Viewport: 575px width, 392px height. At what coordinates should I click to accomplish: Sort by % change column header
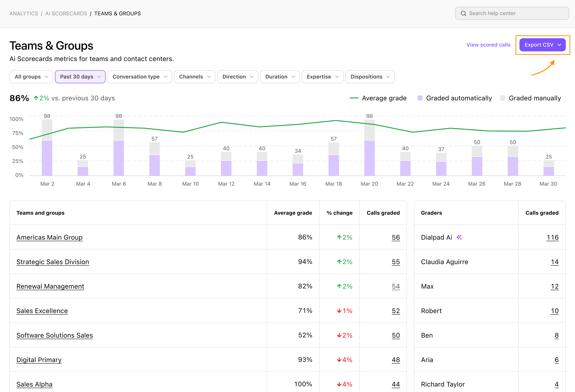pos(339,213)
